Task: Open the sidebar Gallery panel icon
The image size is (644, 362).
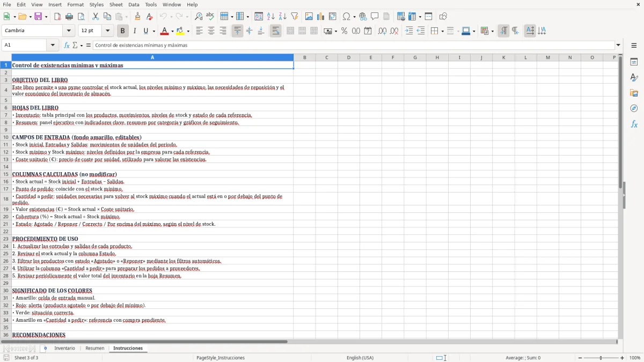Action: click(x=634, y=93)
